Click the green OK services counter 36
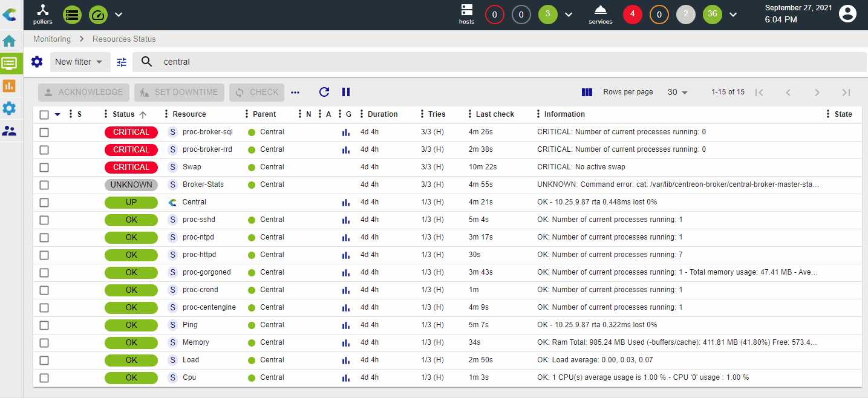868x398 pixels. (713, 15)
